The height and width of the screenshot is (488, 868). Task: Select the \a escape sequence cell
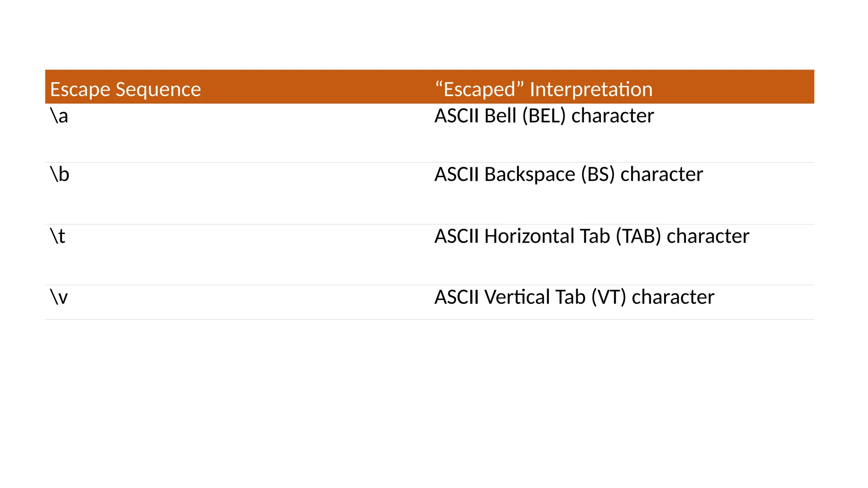[x=59, y=116]
